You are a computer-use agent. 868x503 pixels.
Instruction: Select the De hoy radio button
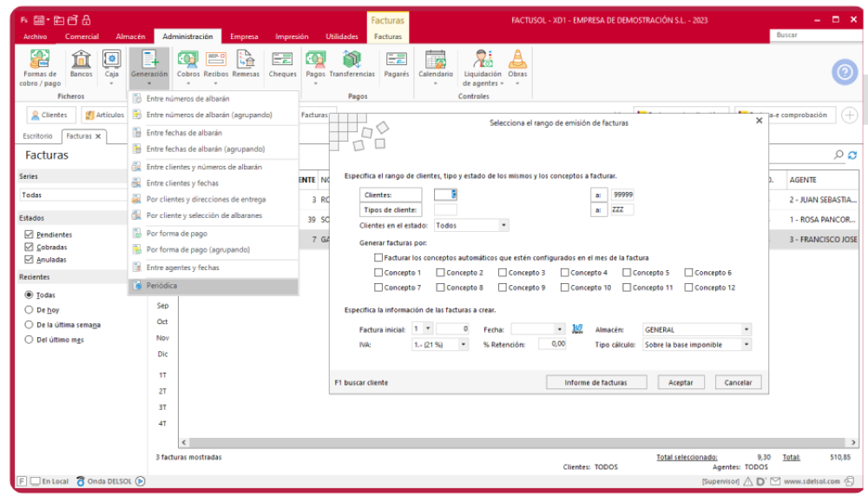coord(29,309)
